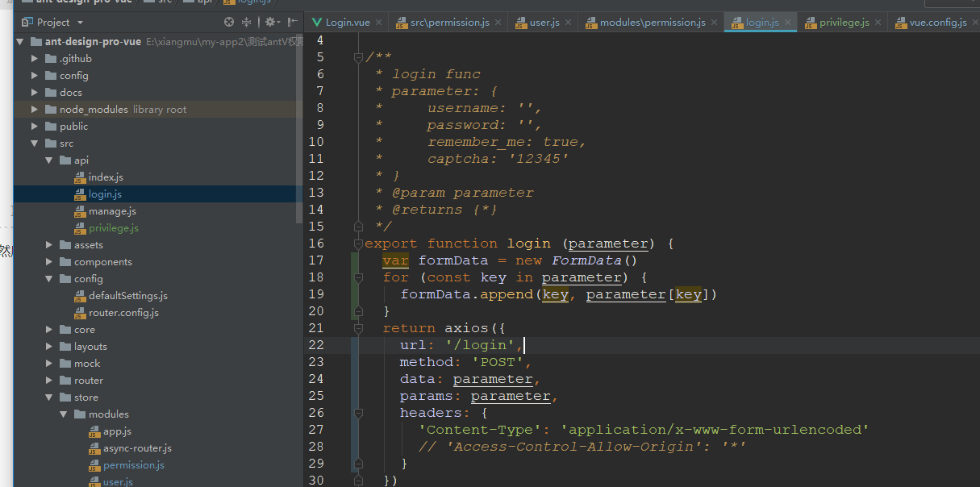
Task: Expand the docs folder arrow
Action: coord(34,93)
